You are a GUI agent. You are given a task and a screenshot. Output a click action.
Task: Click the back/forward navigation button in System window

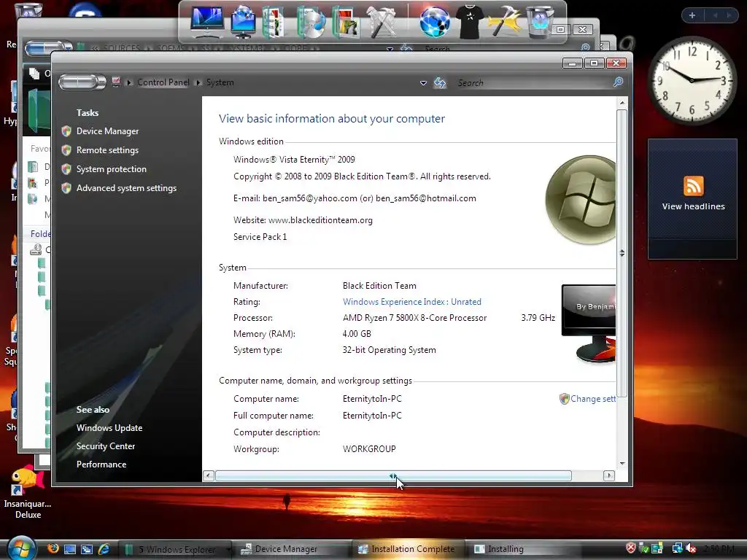pos(82,82)
